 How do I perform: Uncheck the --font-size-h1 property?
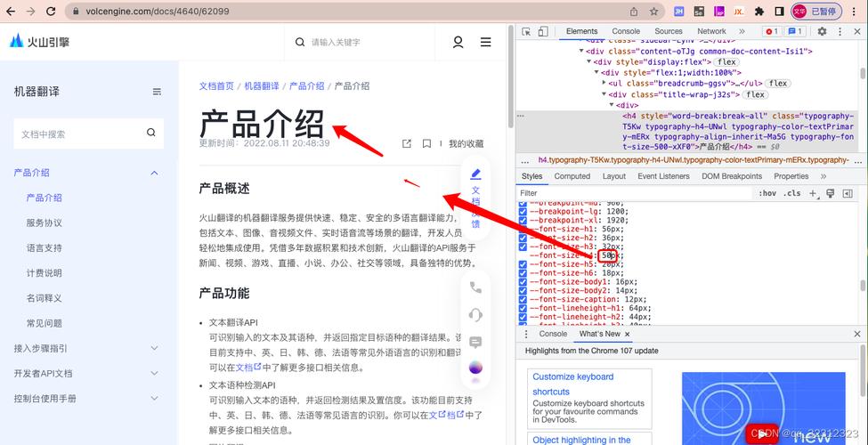(x=523, y=229)
